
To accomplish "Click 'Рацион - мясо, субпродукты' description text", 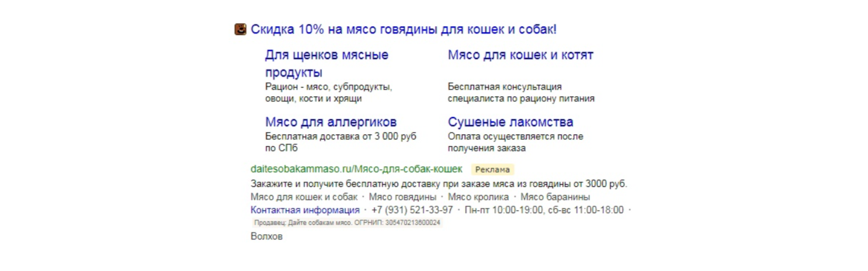I will coord(328,93).
